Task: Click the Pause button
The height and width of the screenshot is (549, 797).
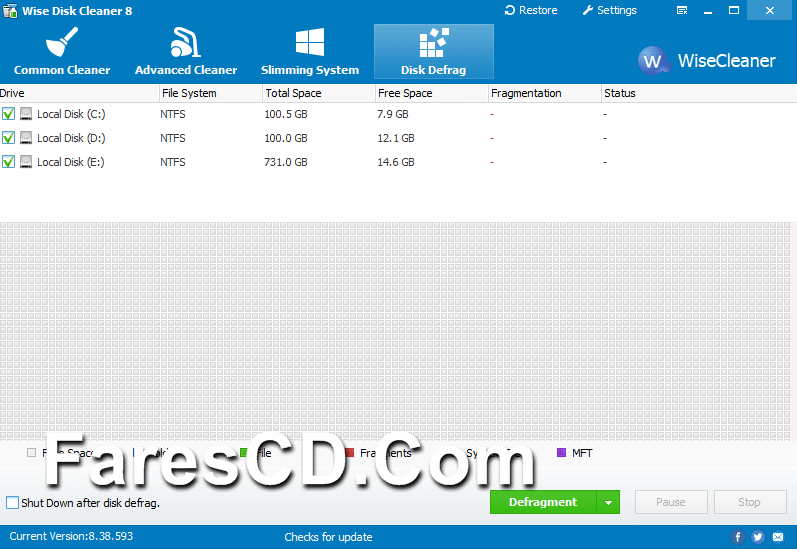Action: (x=671, y=502)
